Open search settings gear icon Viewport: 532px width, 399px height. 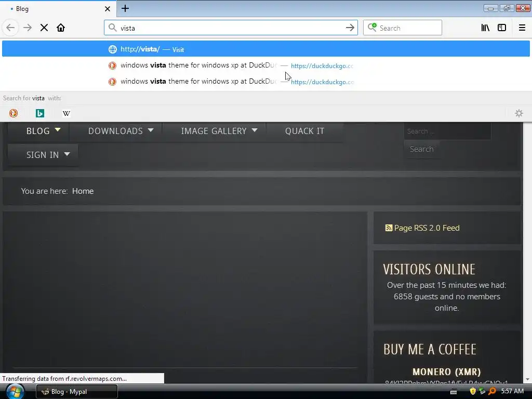pos(519,113)
